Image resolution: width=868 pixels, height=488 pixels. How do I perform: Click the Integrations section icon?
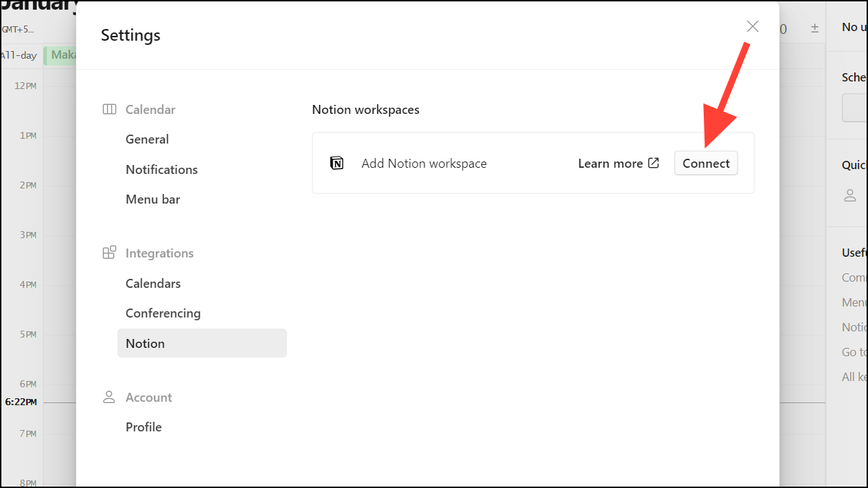pyautogui.click(x=109, y=253)
